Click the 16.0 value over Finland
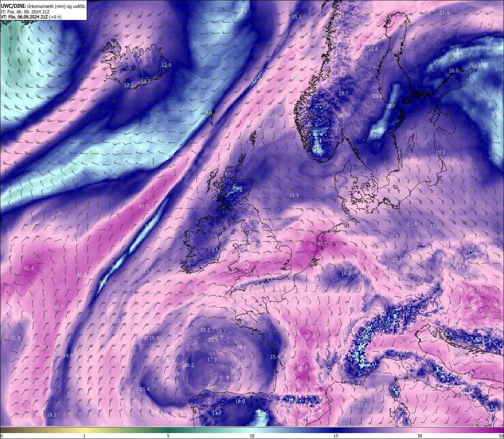Image resolution: width=504 pixels, height=439 pixels. tap(454, 70)
